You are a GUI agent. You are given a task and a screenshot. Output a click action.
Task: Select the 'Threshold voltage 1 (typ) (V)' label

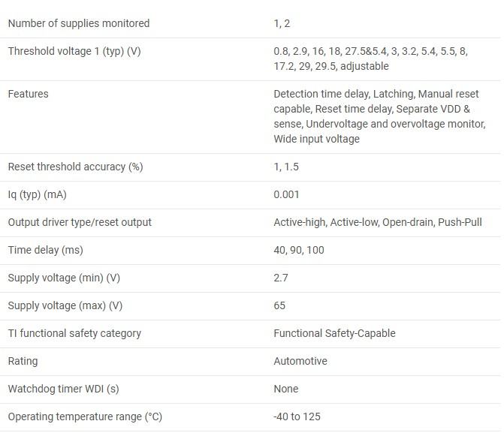coord(74,51)
